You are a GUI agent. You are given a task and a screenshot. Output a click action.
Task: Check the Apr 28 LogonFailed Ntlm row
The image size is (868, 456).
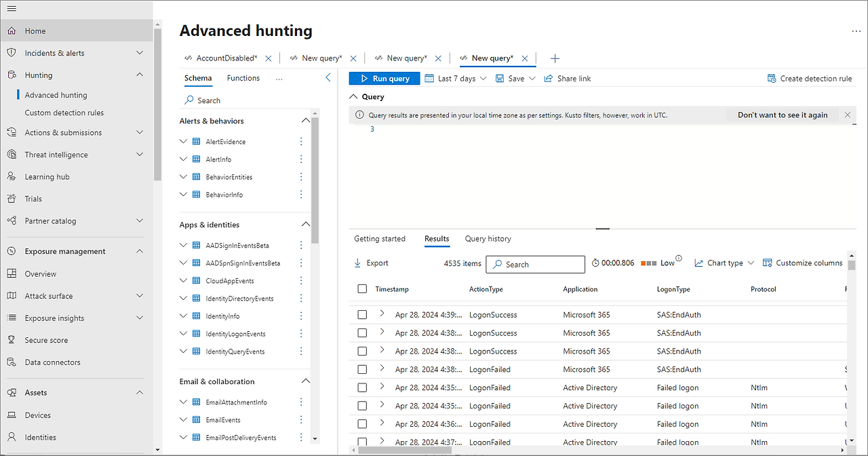pos(362,387)
